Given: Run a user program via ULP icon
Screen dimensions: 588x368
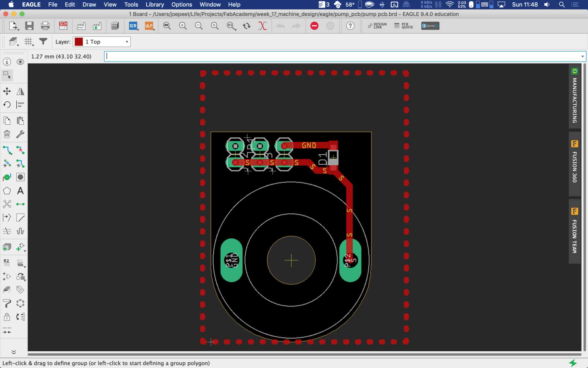Looking at the screenshot, I should [x=149, y=26].
